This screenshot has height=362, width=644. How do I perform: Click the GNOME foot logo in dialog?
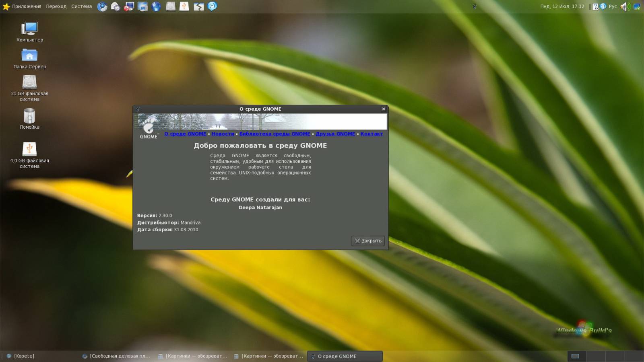click(x=149, y=127)
